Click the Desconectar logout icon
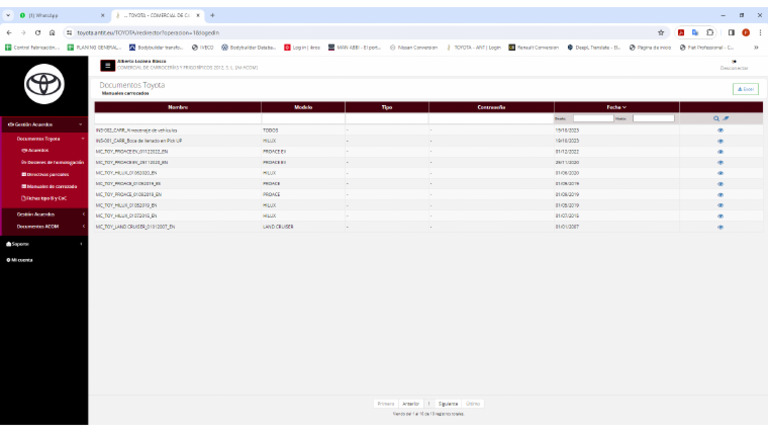The width and height of the screenshot is (768, 433). [x=734, y=62]
